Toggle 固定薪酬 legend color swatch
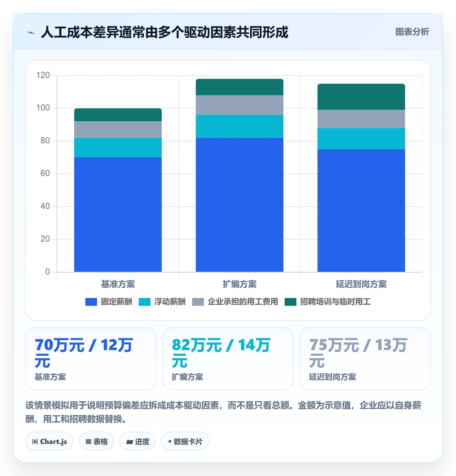456x476 pixels. tap(91, 302)
